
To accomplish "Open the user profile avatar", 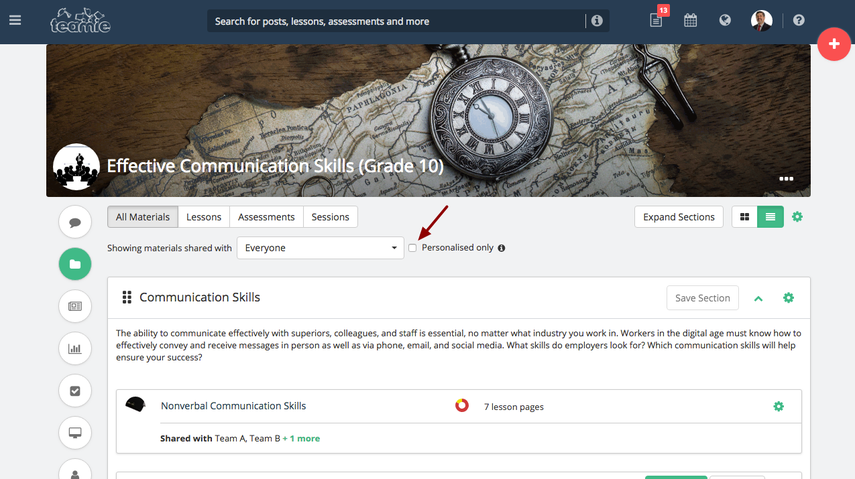I will (x=761, y=21).
